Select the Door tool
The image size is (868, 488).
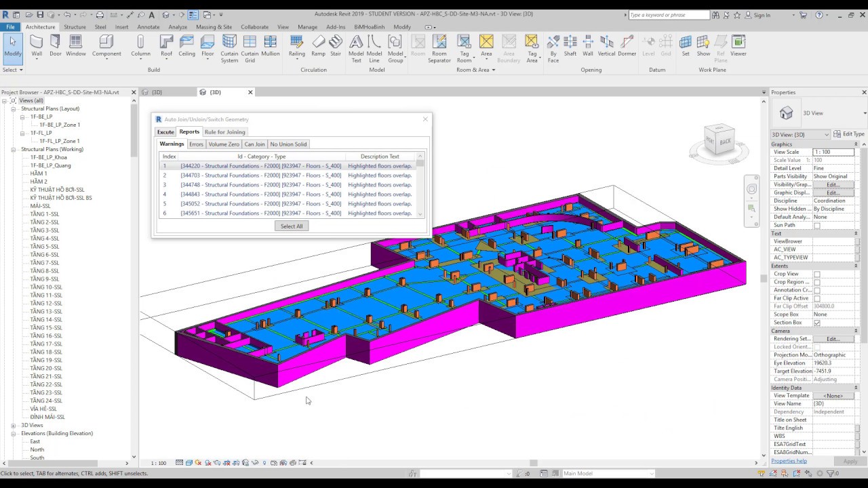(55, 46)
